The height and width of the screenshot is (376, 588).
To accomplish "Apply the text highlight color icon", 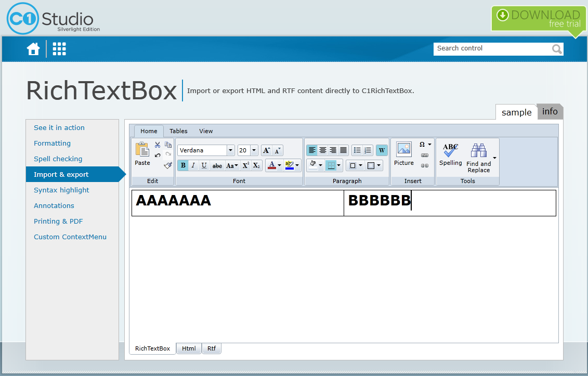I will click(x=289, y=165).
